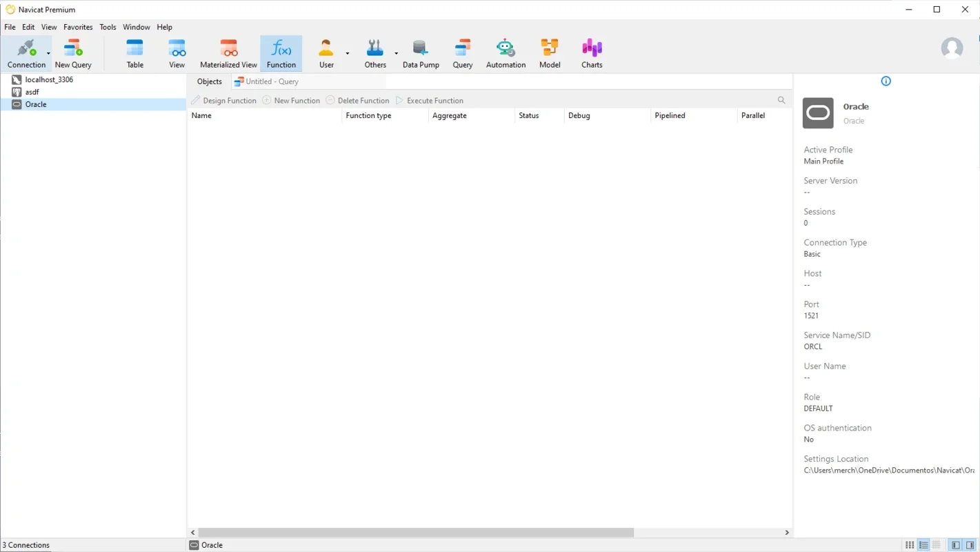Click the Settings Location path text
Image resolution: width=980 pixels, height=552 pixels.
click(889, 470)
